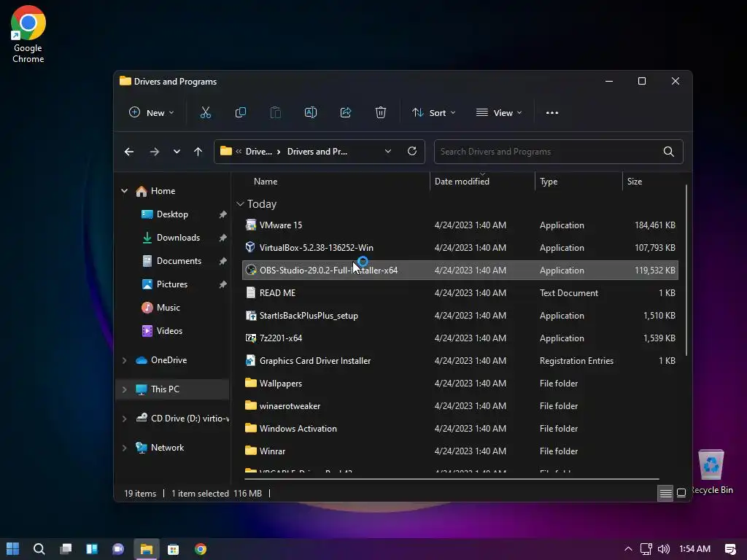Screen dimensions: 747x560
Task: Click the Paste clipboard icon
Action: click(275, 113)
